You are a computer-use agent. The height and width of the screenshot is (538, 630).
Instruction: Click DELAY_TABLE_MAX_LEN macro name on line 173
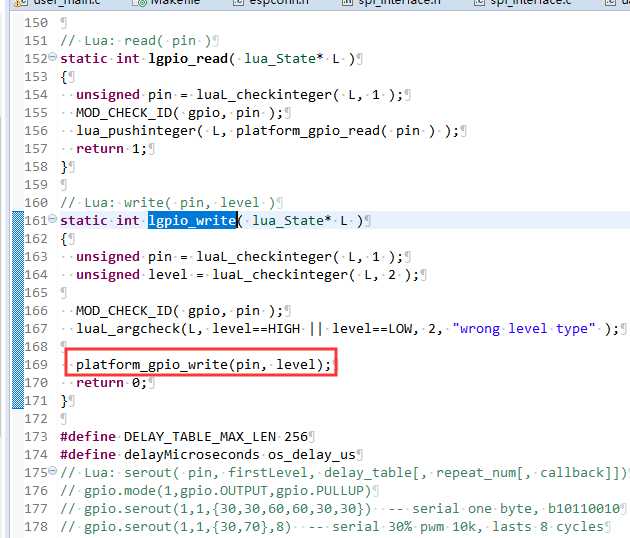(200, 437)
